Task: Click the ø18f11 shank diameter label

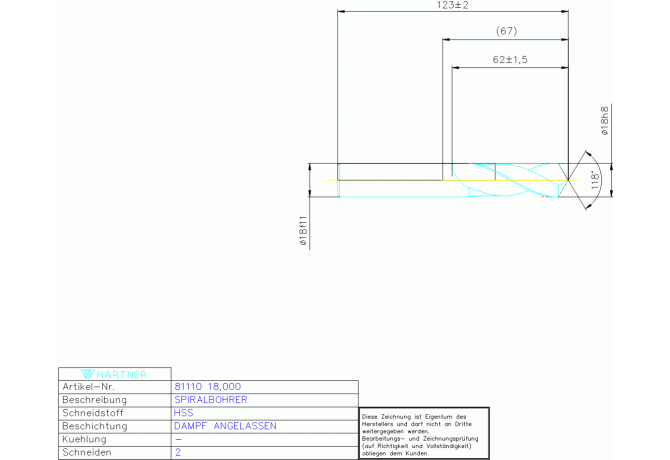Action: click(303, 232)
